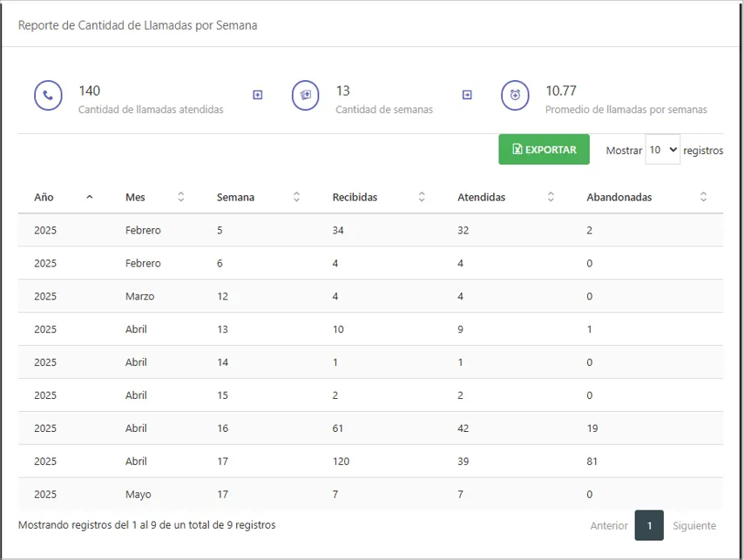Sort by Atendidas column header
744x560 pixels.
(x=481, y=197)
